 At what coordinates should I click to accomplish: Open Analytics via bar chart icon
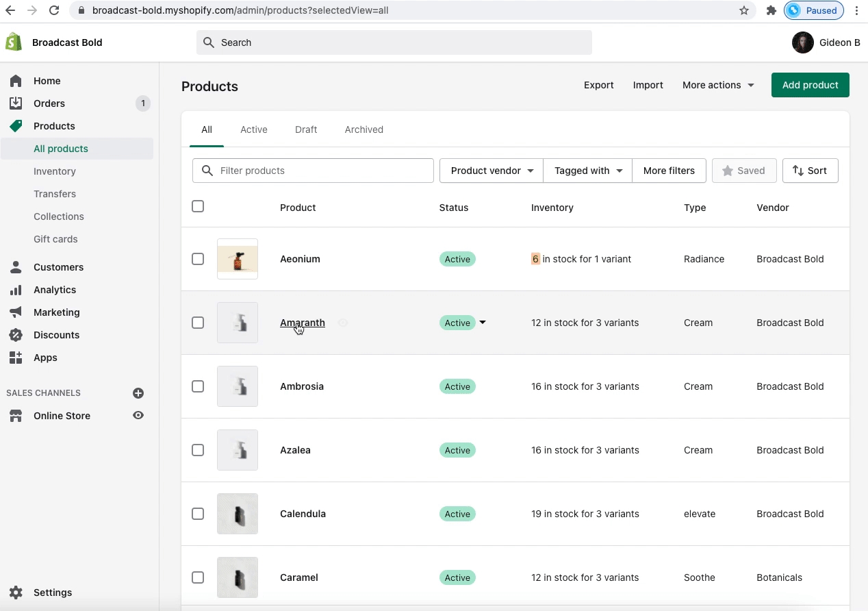(x=16, y=290)
